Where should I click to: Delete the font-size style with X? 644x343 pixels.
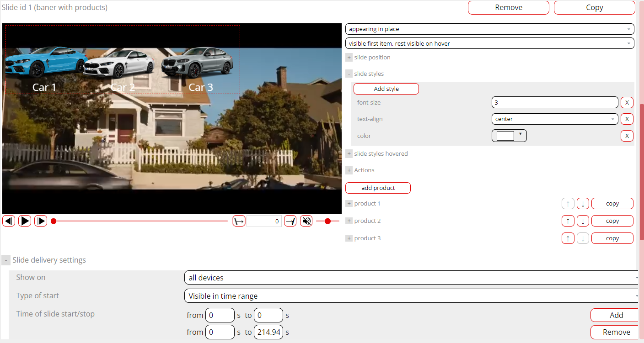(627, 102)
